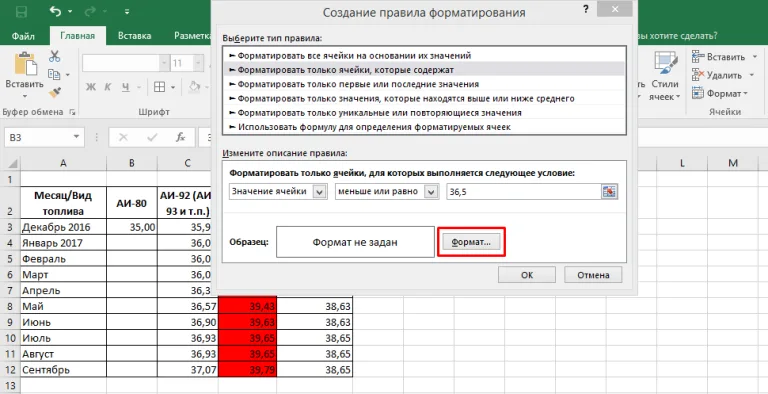Click the Cut scissors icon

click(54, 56)
